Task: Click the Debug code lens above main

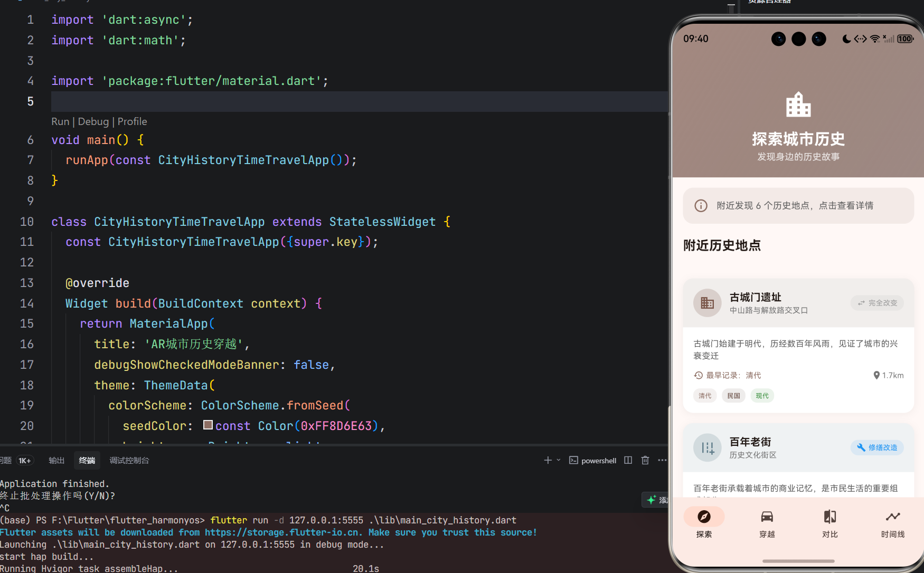Action: 93,121
